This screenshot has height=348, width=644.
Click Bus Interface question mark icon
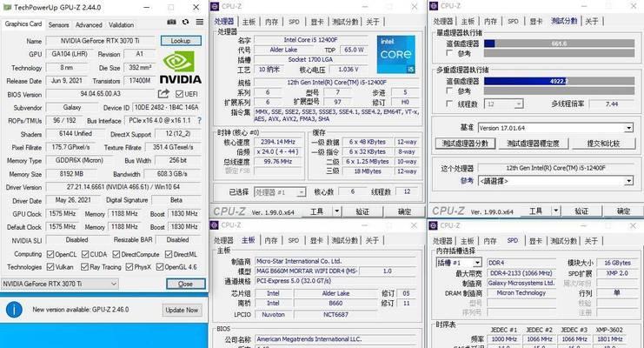tap(199, 121)
